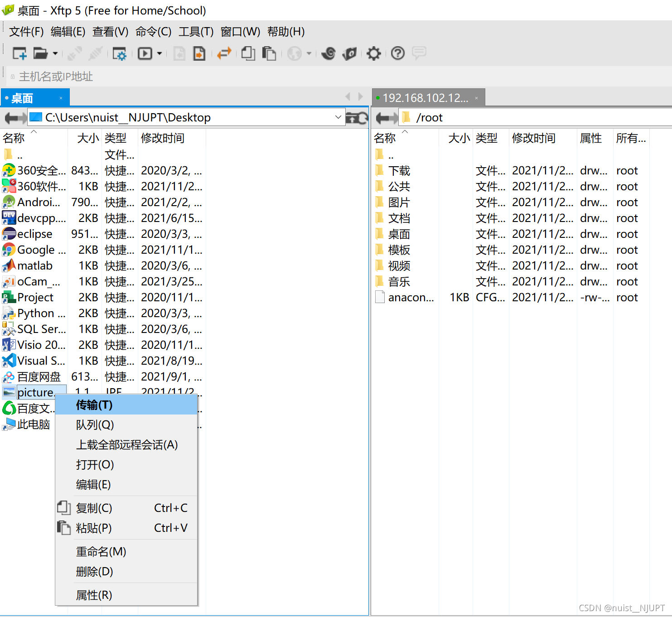Sort the remote pane by the 属性 column
The width and height of the screenshot is (672, 617).
595,138
